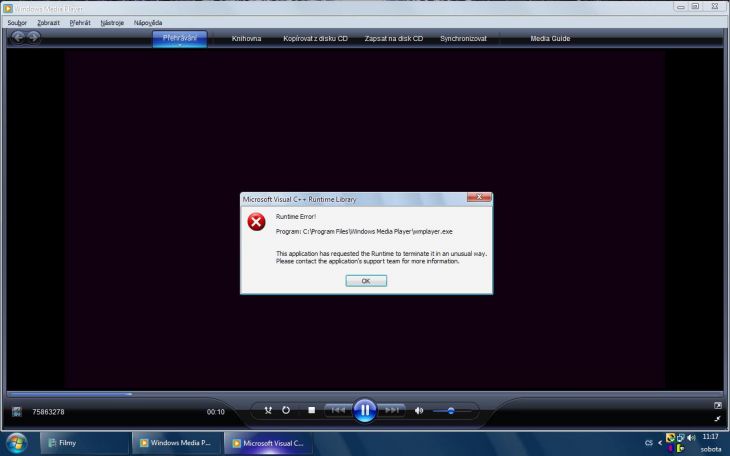The width and height of the screenshot is (730, 456).
Task: Click the Back navigation arrow
Action: coord(18,37)
